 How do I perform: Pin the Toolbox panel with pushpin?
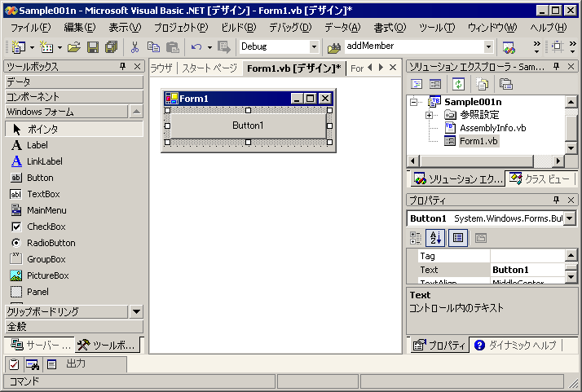tap(122, 67)
